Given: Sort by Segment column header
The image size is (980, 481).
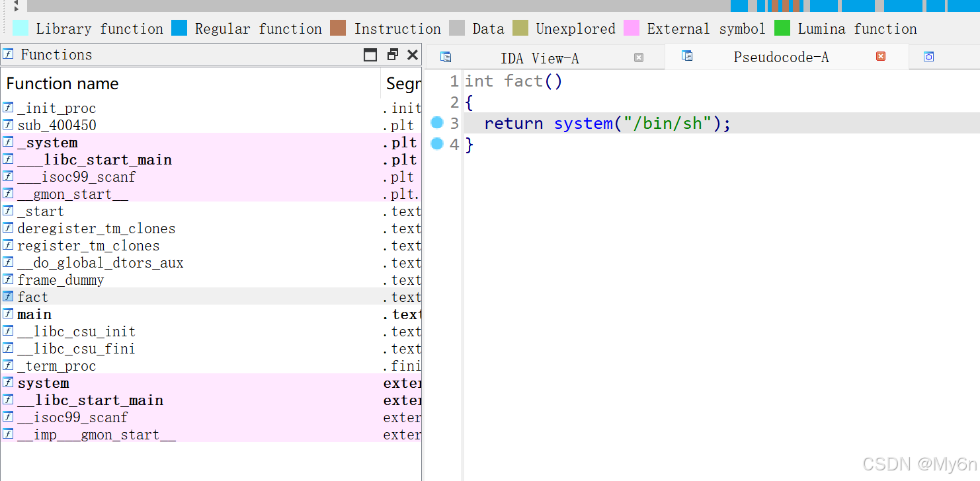Looking at the screenshot, I should tap(401, 83).
